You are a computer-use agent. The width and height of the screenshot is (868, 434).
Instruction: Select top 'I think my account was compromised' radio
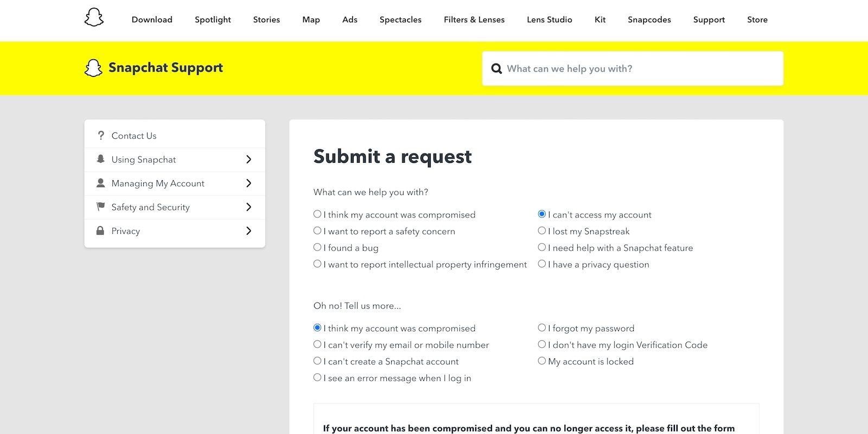point(317,214)
